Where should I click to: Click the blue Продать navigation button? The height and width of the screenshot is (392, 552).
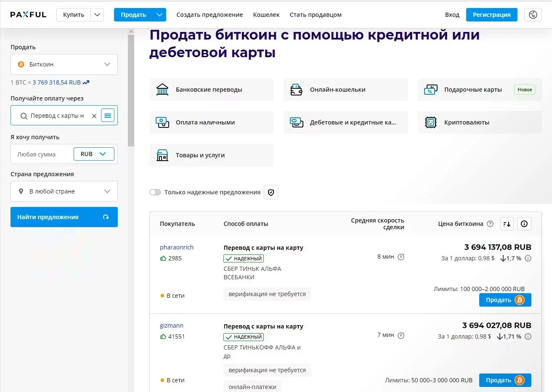pyautogui.click(x=133, y=15)
